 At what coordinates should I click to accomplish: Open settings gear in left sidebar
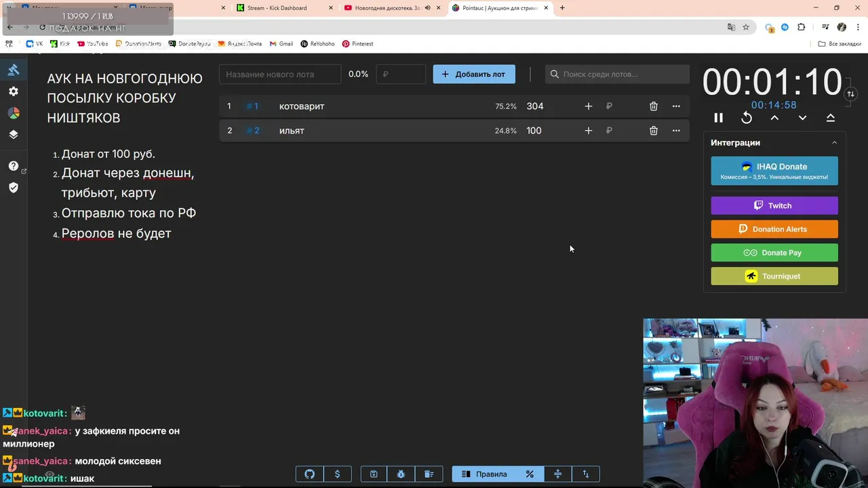pos(14,91)
